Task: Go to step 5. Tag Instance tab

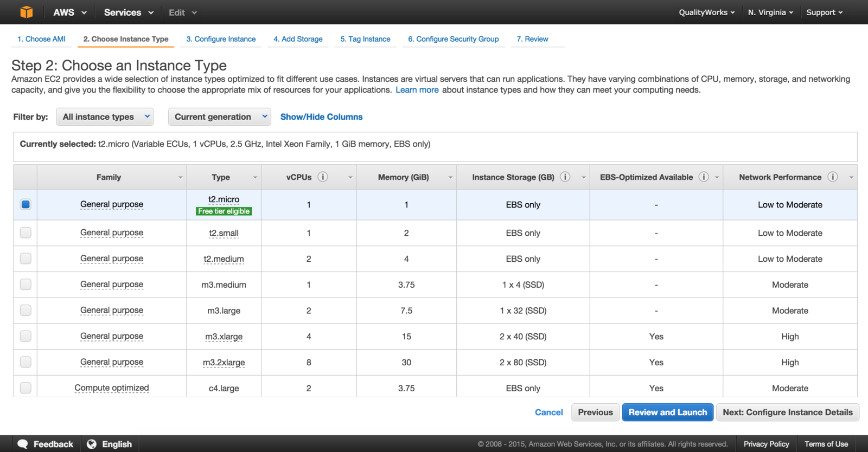Action: [365, 39]
